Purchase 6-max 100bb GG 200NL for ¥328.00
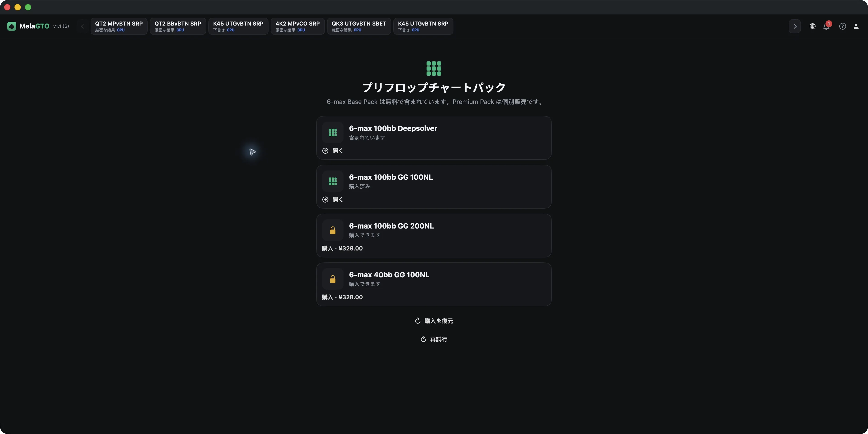Screen dimensions: 868x434 342,248
